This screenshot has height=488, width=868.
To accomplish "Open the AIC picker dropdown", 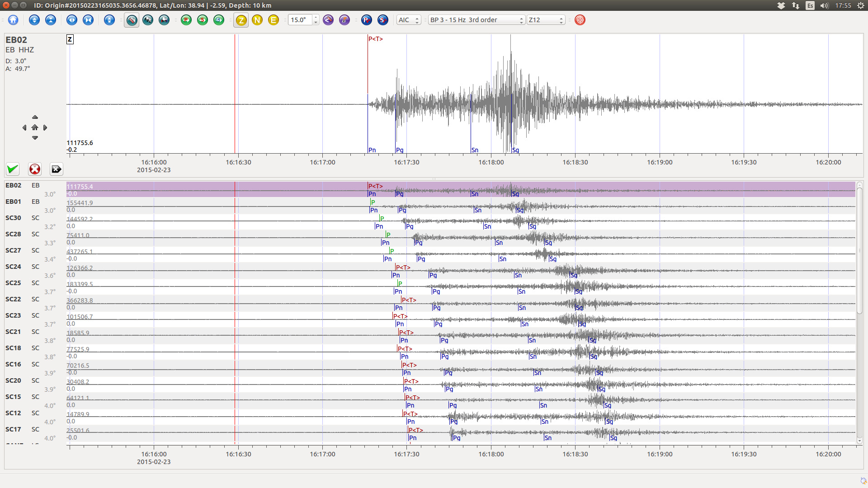I will click(409, 20).
